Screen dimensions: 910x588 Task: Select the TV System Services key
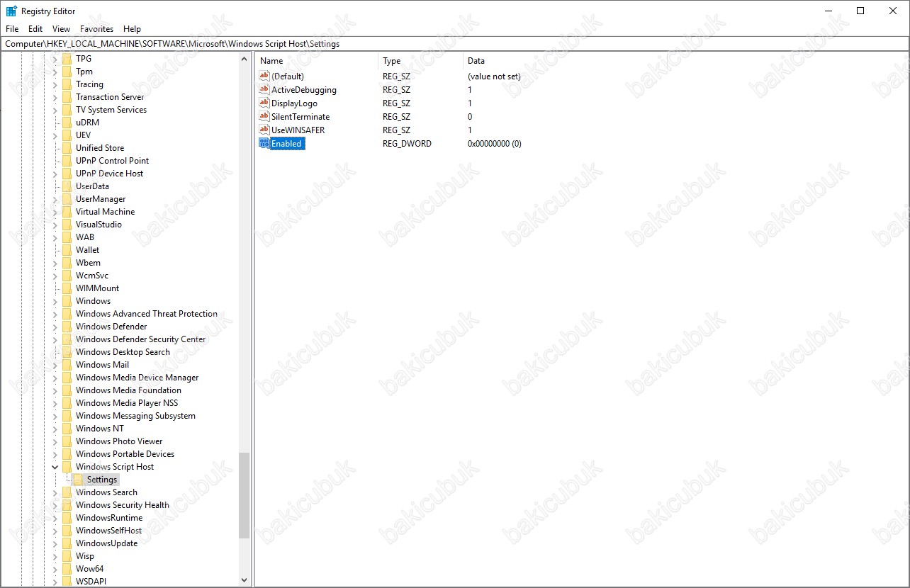(111, 110)
